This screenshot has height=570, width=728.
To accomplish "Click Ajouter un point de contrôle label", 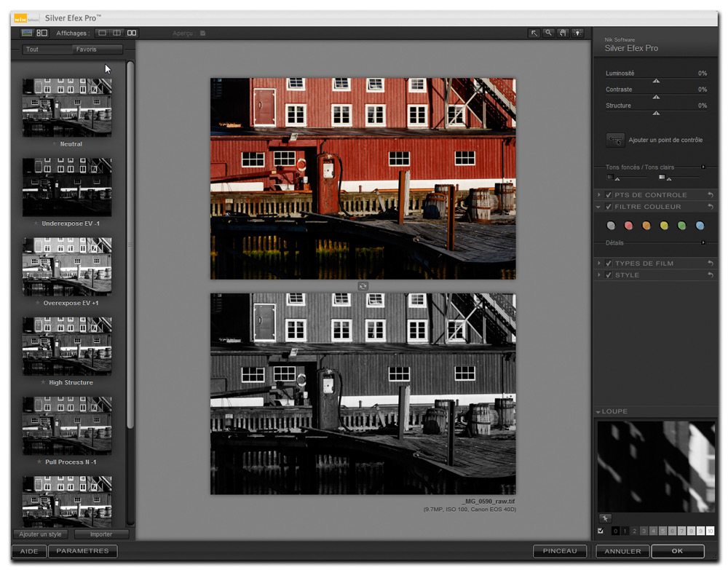I will pos(665,140).
